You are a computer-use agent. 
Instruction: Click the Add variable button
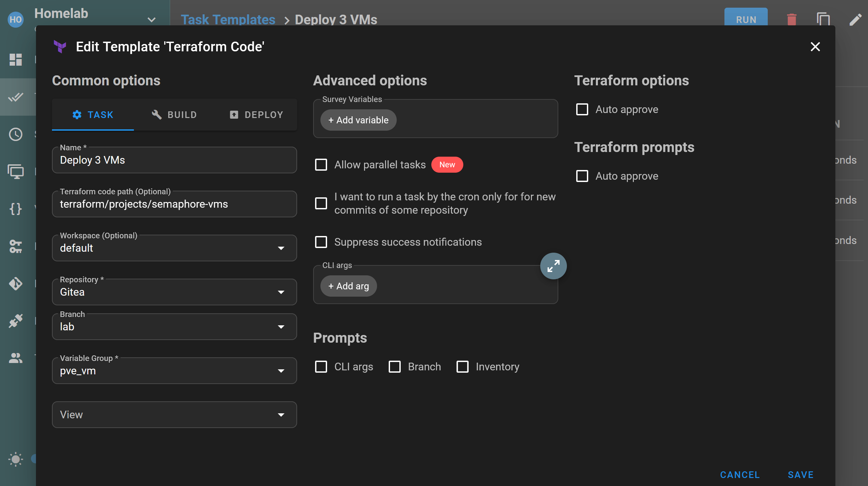[x=358, y=120]
